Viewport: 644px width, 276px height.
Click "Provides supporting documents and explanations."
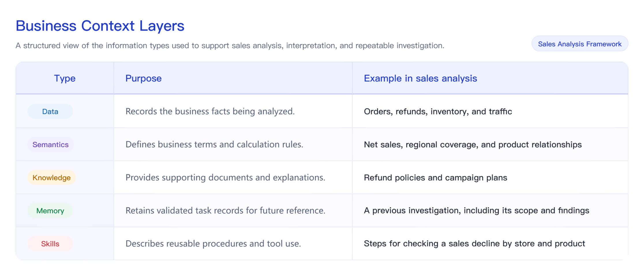click(225, 177)
